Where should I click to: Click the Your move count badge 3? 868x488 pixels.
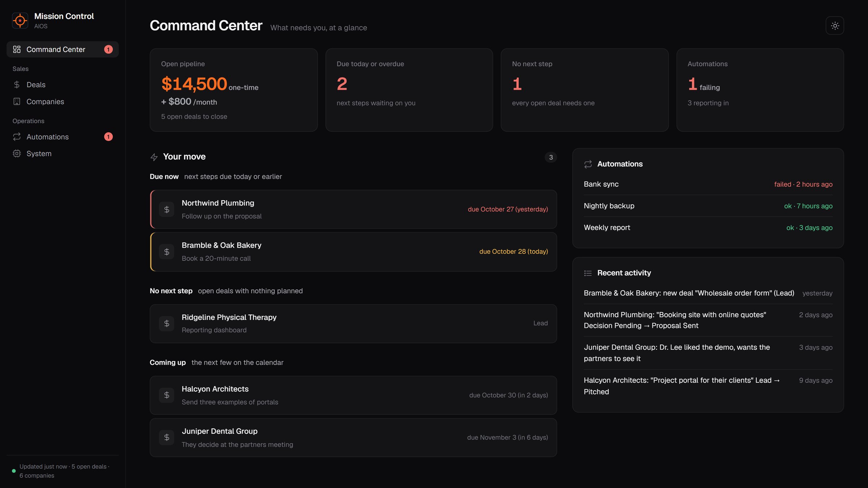tap(550, 157)
